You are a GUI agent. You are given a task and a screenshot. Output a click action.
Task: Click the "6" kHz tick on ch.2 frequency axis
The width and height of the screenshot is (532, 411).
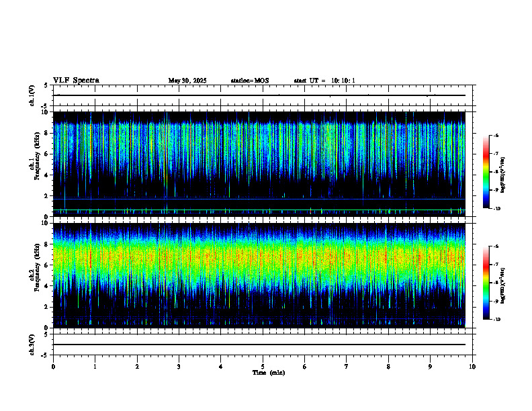47,265
